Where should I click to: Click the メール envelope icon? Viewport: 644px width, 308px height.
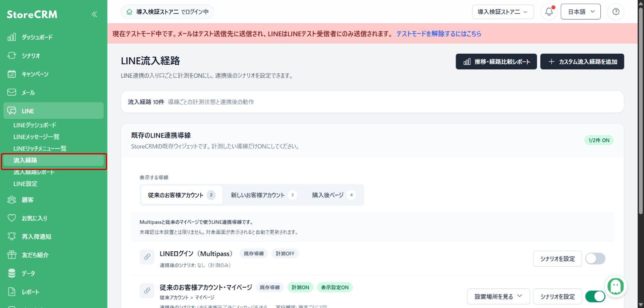[12, 92]
